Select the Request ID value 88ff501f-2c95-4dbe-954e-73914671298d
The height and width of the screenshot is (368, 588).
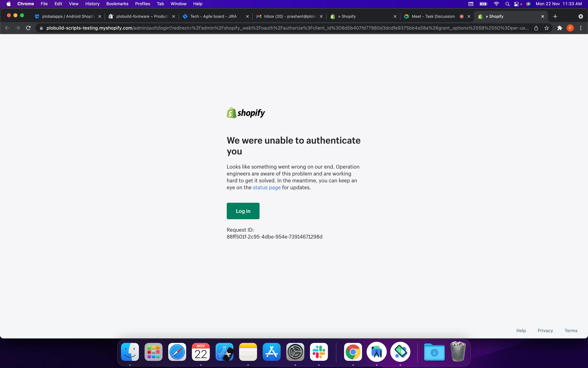[x=275, y=237]
